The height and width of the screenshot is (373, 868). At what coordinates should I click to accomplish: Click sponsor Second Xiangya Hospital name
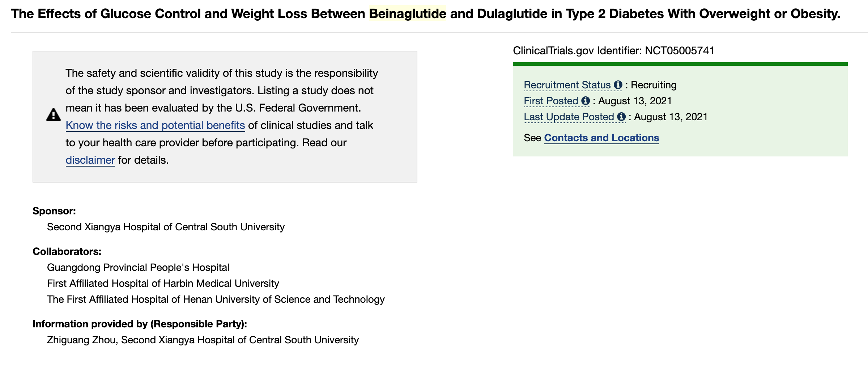[x=166, y=227]
